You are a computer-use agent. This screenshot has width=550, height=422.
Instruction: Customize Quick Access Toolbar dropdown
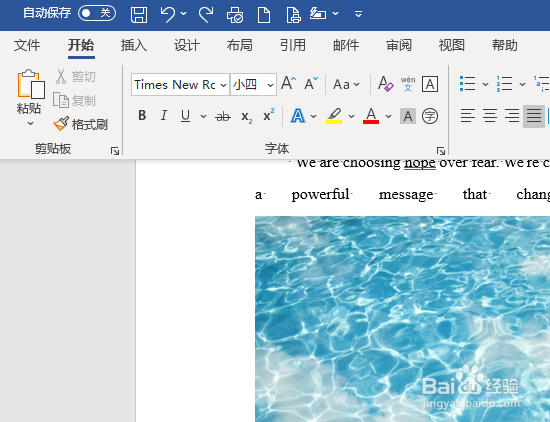point(358,14)
